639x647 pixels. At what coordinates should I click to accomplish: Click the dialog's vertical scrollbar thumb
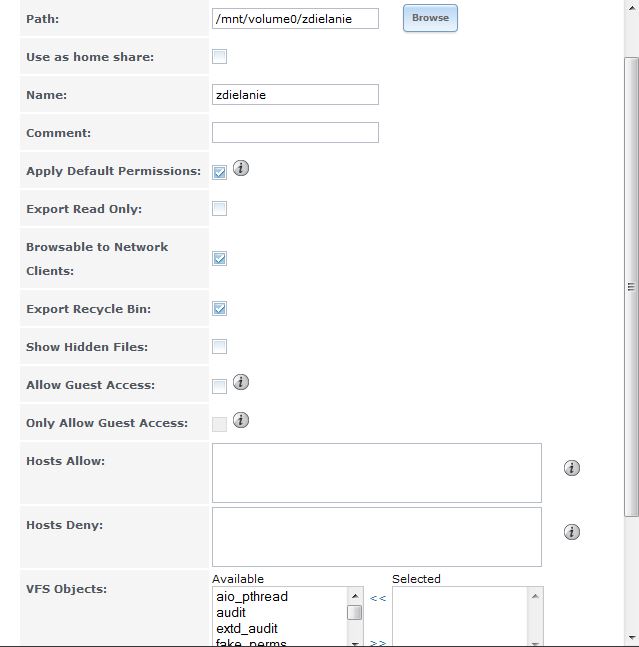pos(631,286)
